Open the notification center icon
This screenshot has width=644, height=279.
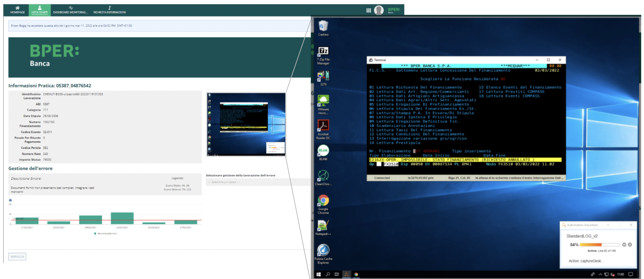(x=631, y=274)
